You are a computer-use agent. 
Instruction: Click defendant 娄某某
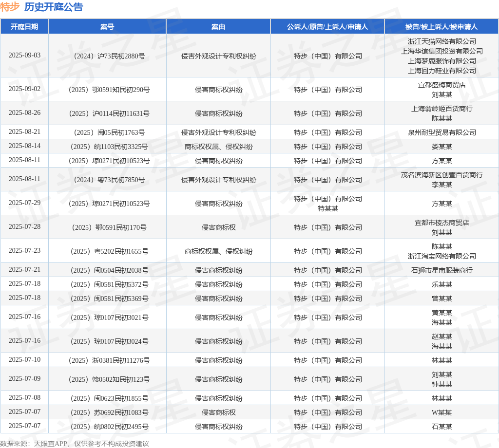[x=441, y=147]
